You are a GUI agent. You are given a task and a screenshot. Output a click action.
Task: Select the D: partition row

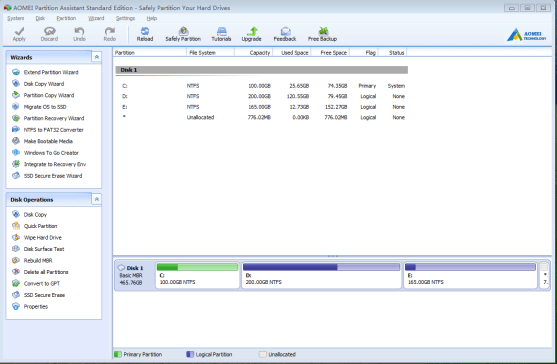261,97
